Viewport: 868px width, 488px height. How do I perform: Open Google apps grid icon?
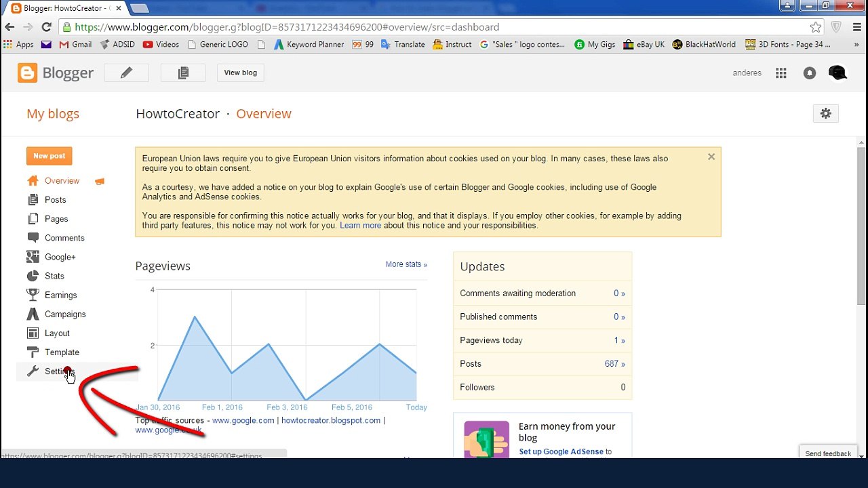[x=781, y=73]
